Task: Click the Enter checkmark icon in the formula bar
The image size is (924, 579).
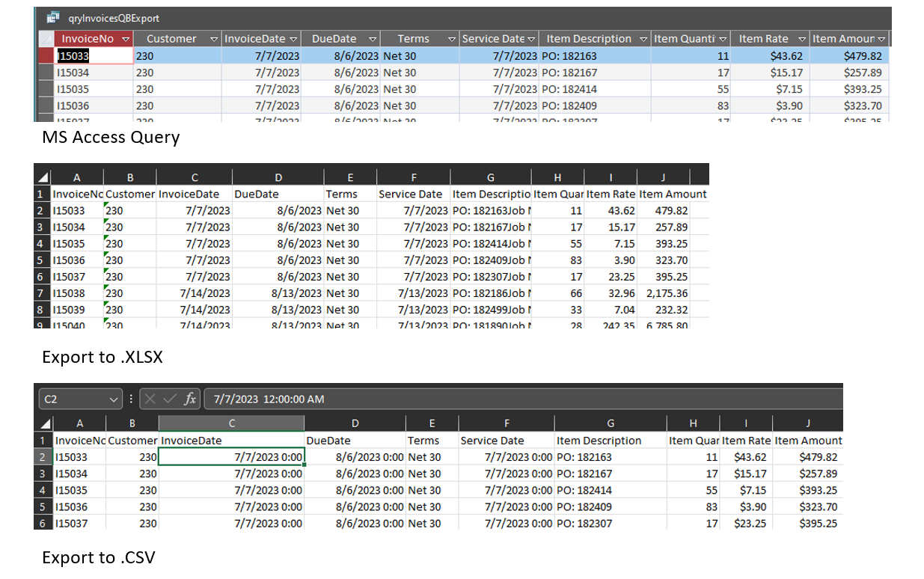Action: coord(171,399)
